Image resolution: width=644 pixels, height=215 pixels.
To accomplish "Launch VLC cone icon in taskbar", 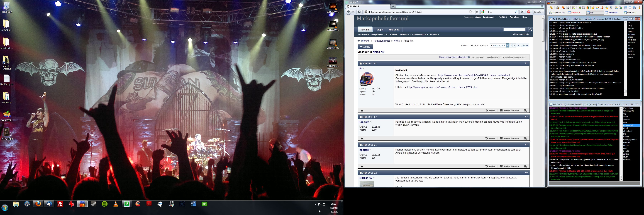I will [x=116, y=204].
